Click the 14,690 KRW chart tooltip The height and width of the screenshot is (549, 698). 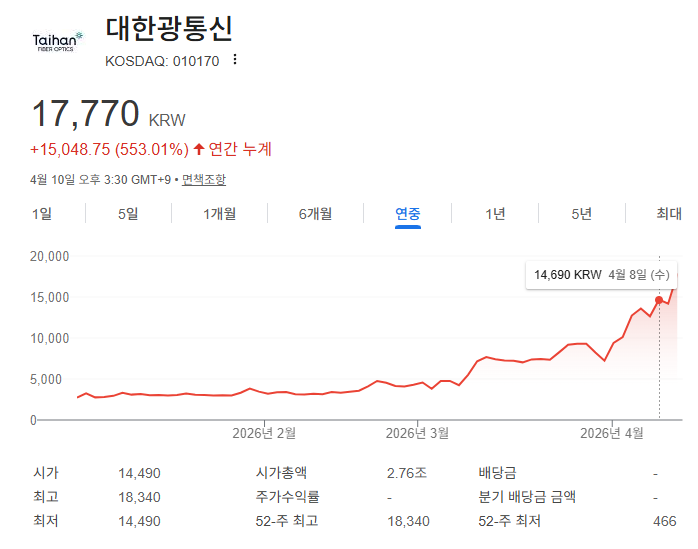pyautogui.click(x=601, y=275)
